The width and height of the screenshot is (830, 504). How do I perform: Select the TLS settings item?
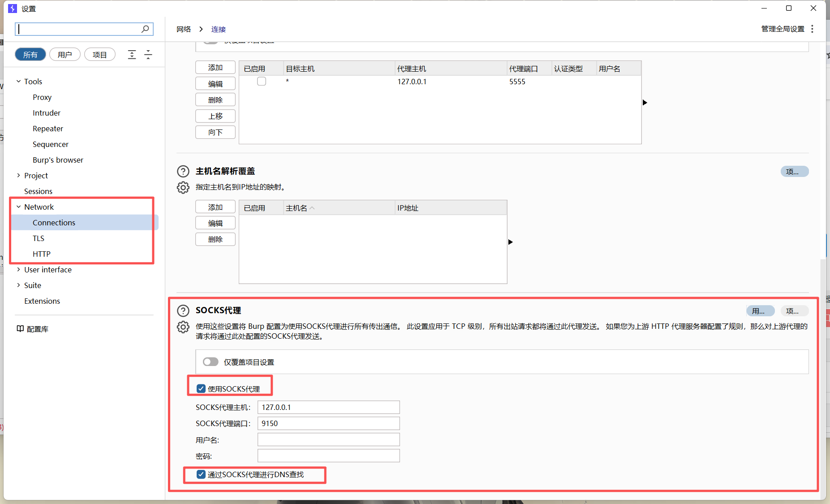(39, 238)
